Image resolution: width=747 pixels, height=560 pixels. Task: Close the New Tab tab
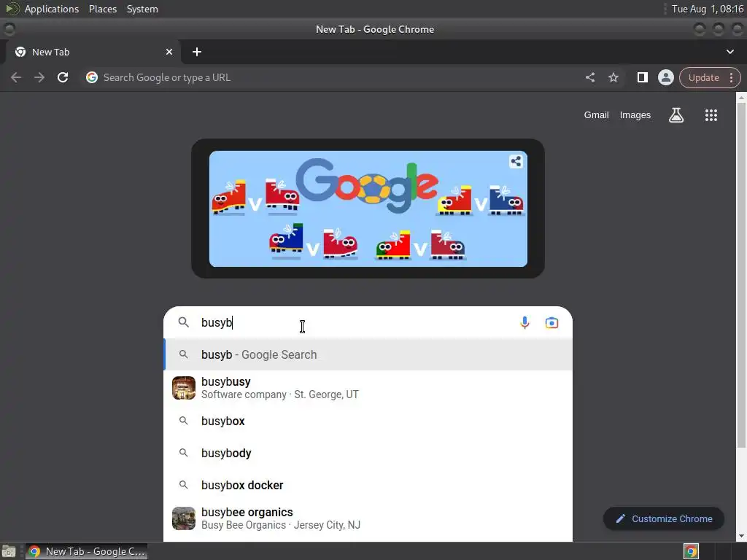click(x=169, y=52)
